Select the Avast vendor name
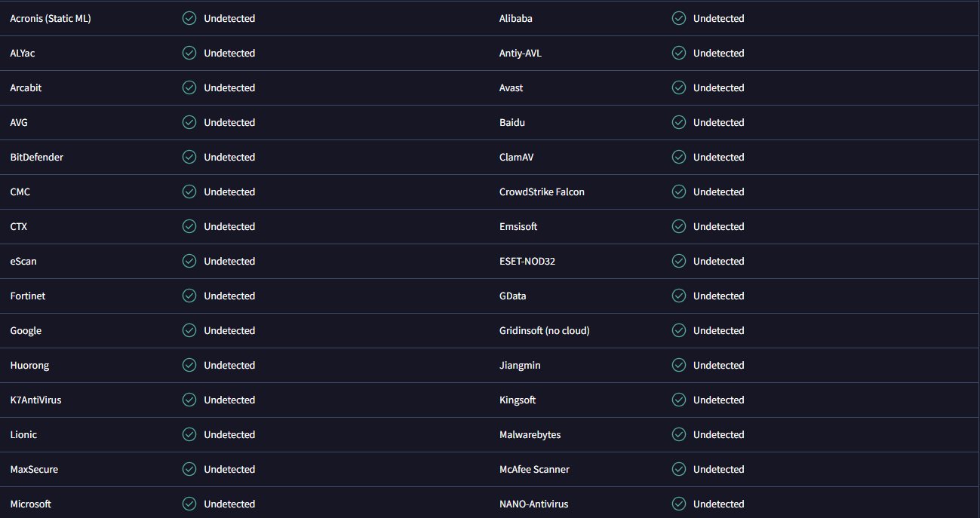 click(511, 87)
